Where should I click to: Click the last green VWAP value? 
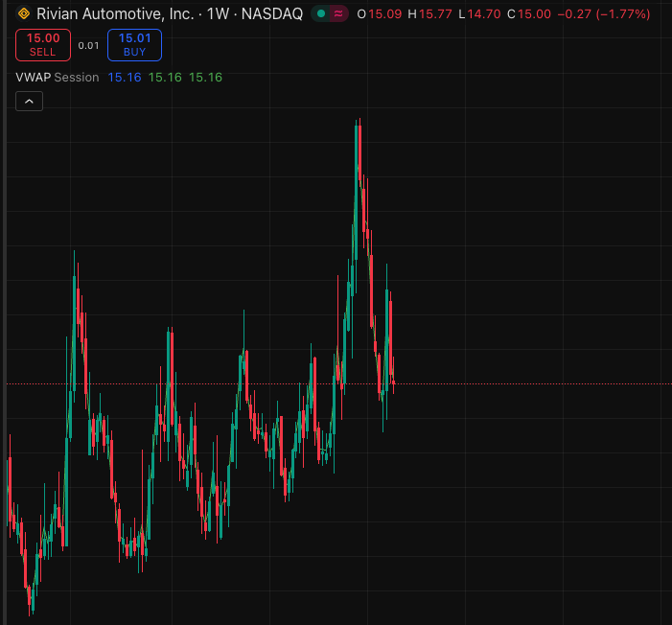[x=205, y=78]
